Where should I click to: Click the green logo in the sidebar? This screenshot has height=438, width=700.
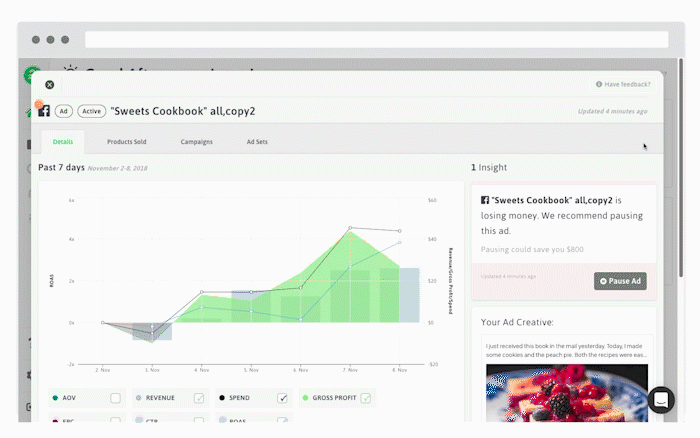click(31, 75)
